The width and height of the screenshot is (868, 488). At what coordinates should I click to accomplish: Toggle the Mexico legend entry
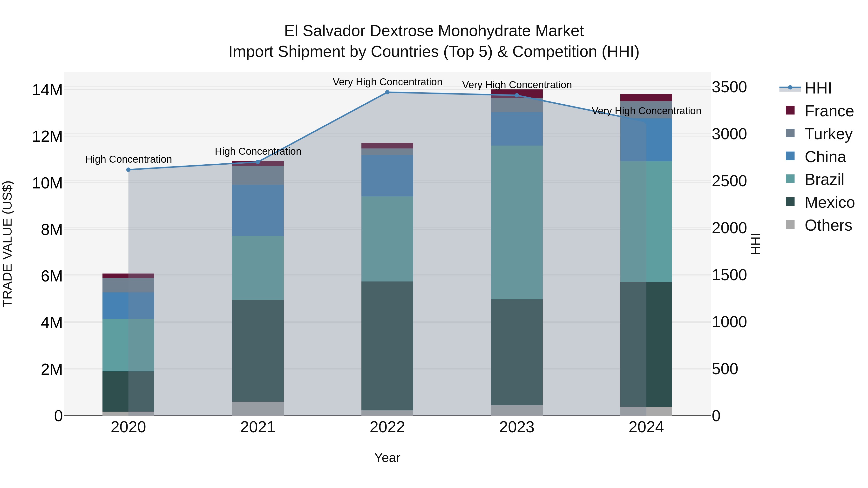point(820,202)
